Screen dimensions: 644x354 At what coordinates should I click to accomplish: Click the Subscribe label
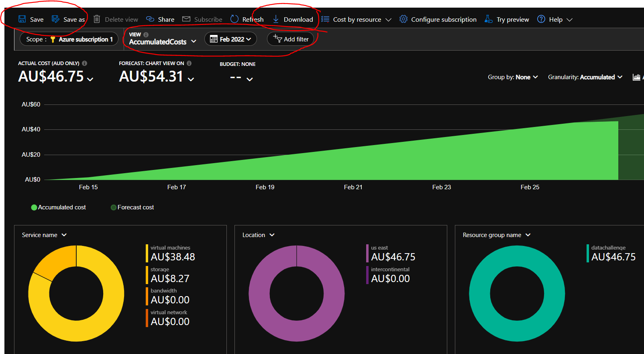coord(208,19)
